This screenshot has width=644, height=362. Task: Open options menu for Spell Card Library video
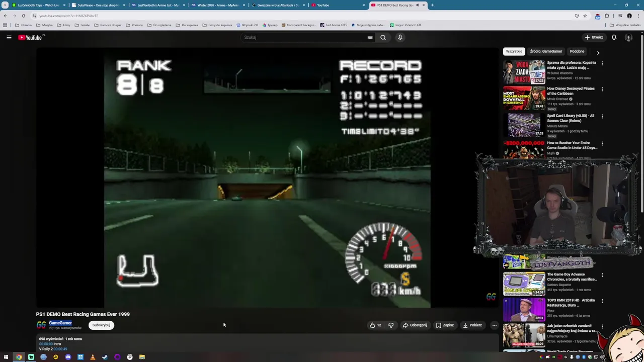point(602,116)
